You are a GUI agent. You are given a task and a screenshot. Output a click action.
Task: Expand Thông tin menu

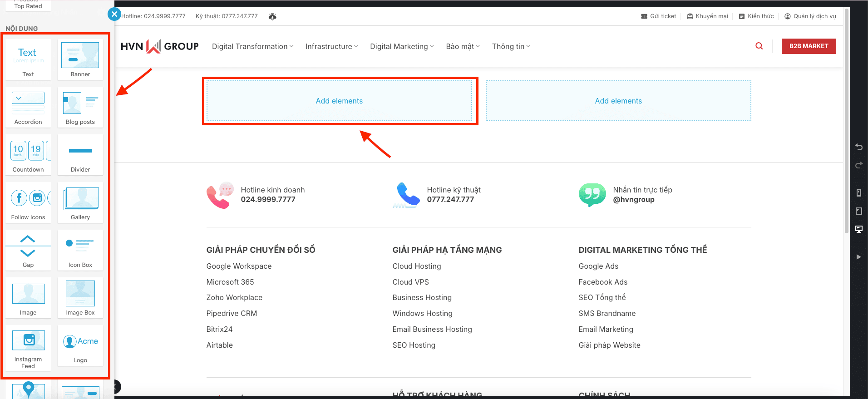(x=511, y=46)
